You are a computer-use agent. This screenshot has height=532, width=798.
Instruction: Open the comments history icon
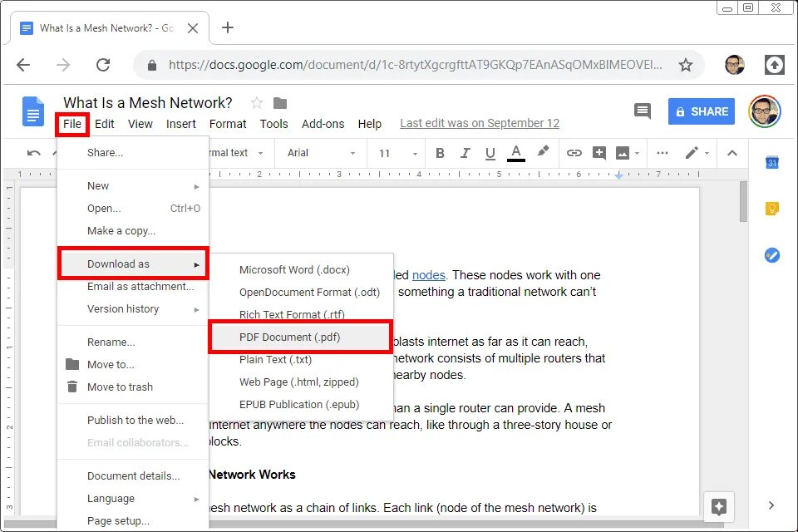pos(643,111)
